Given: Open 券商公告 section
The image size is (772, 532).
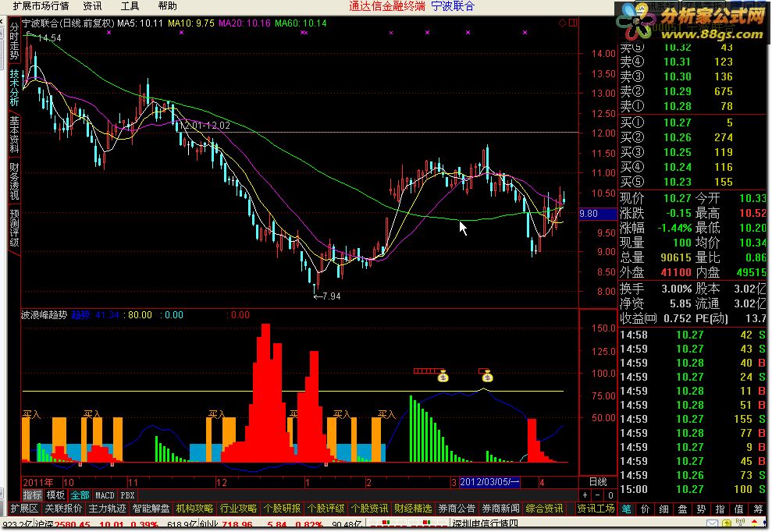Looking at the screenshot, I should pos(457,509).
